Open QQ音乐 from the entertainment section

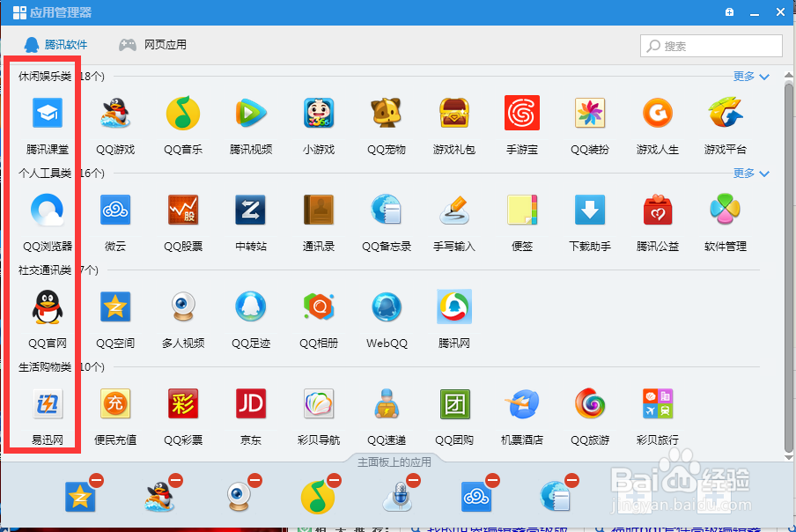pyautogui.click(x=182, y=113)
